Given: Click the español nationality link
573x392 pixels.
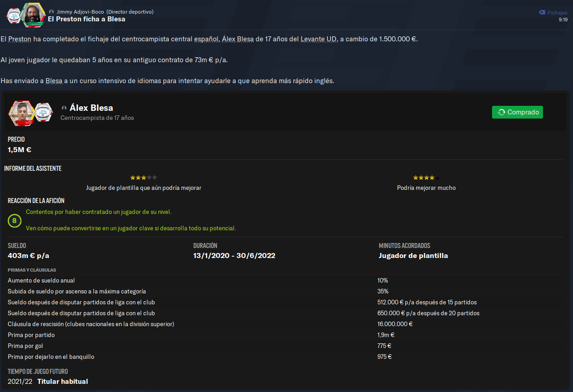Looking at the screenshot, I should click(206, 39).
